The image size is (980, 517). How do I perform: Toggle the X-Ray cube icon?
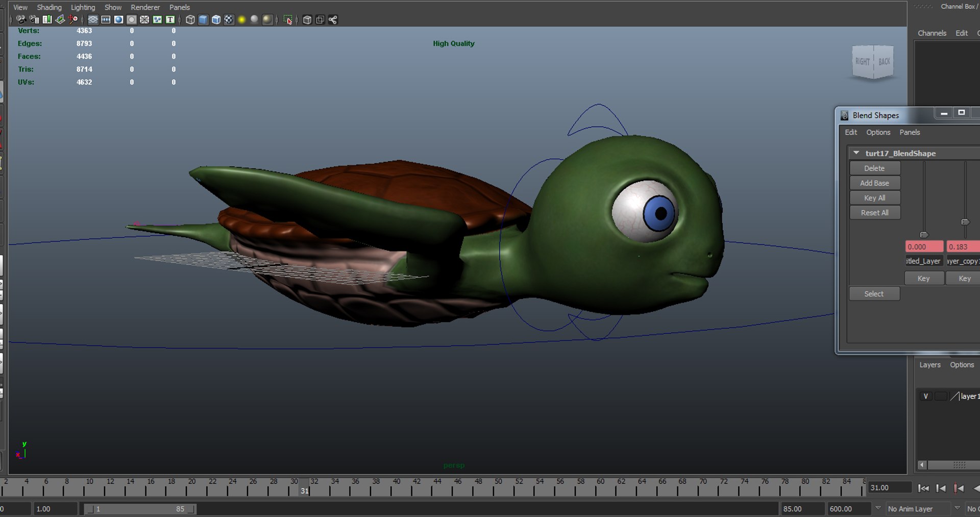307,19
